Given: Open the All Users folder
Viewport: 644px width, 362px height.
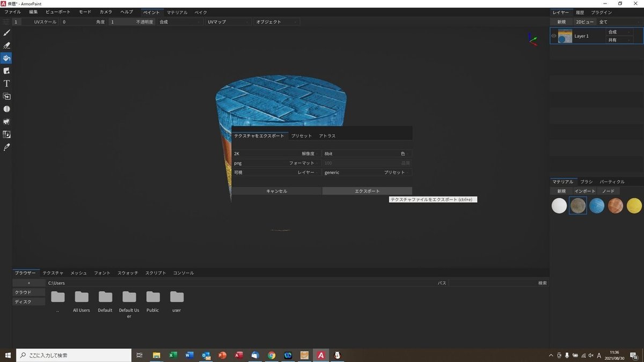Looking at the screenshot, I should [82, 297].
